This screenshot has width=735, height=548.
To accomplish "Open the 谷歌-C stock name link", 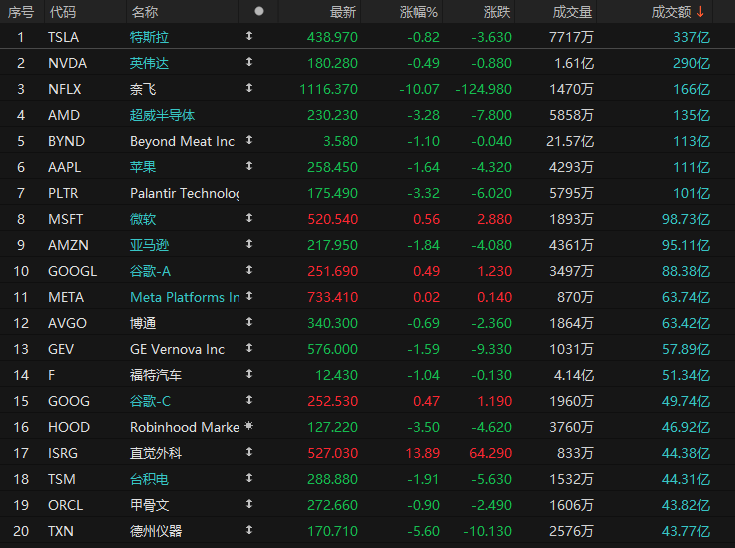I will [150, 401].
